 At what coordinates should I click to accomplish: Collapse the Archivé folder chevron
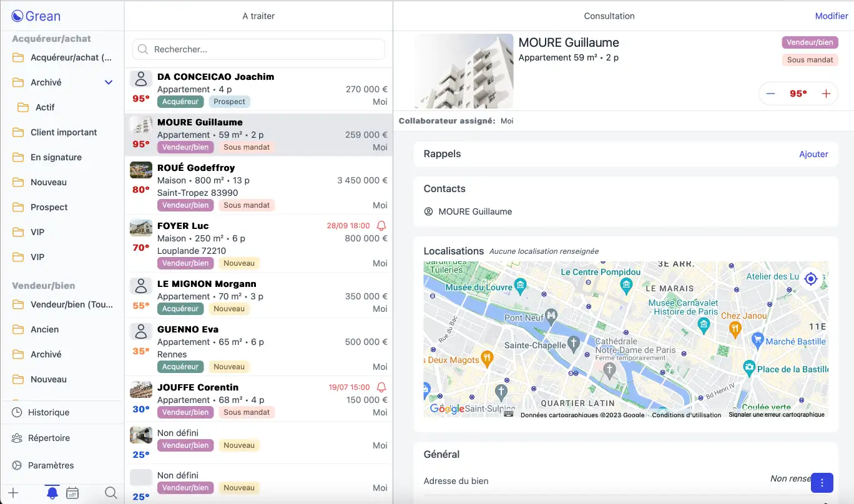point(109,82)
